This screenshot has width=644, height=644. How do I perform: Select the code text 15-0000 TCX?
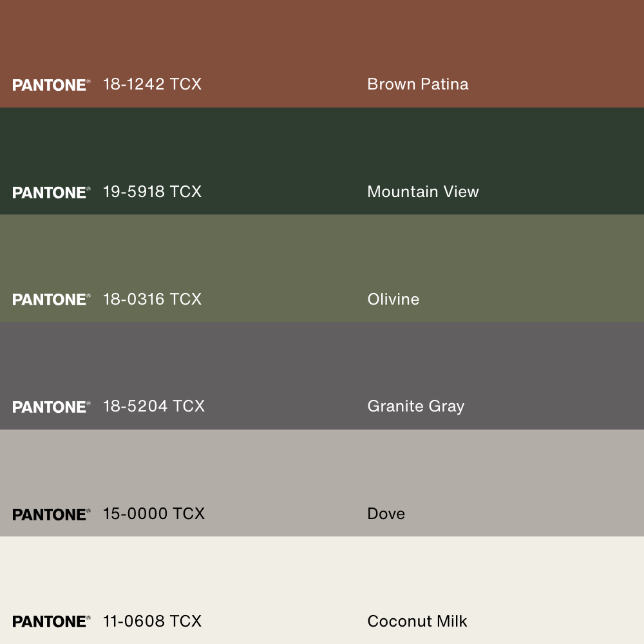pos(154,514)
